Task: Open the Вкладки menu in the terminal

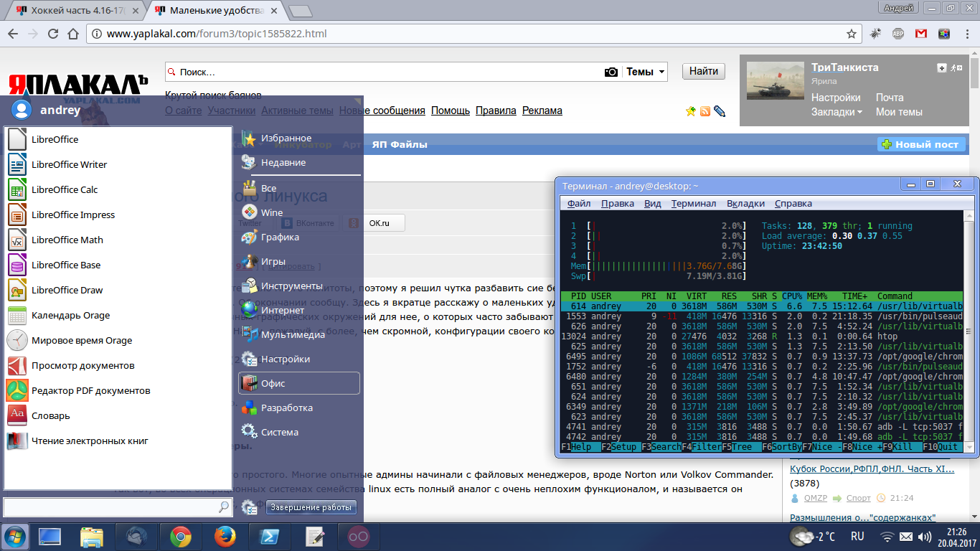Action: coord(745,203)
